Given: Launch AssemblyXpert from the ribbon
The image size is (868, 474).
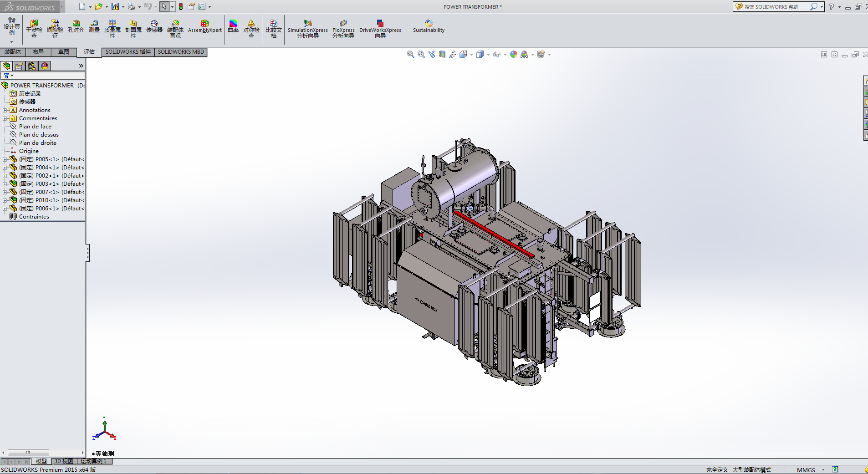Looking at the screenshot, I should coord(204,26).
